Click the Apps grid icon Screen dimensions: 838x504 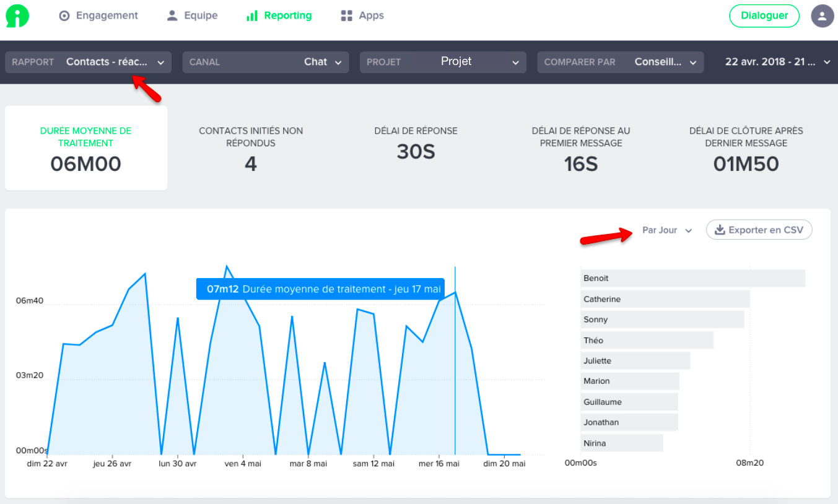[346, 16]
